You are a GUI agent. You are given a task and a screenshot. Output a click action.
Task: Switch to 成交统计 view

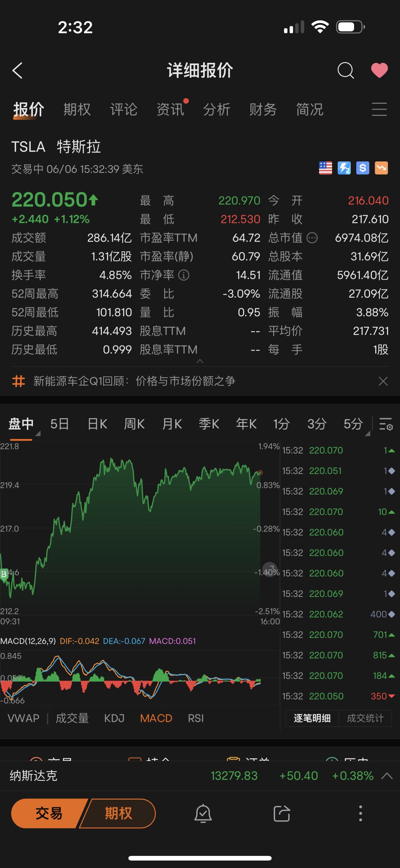365,718
